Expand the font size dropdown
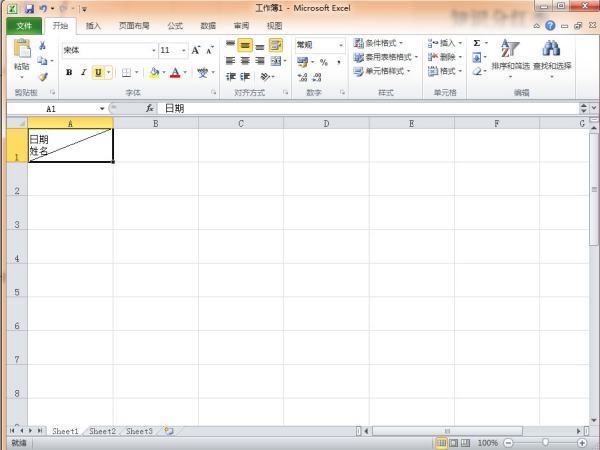Screen dimensions: 600x450 click(182, 50)
